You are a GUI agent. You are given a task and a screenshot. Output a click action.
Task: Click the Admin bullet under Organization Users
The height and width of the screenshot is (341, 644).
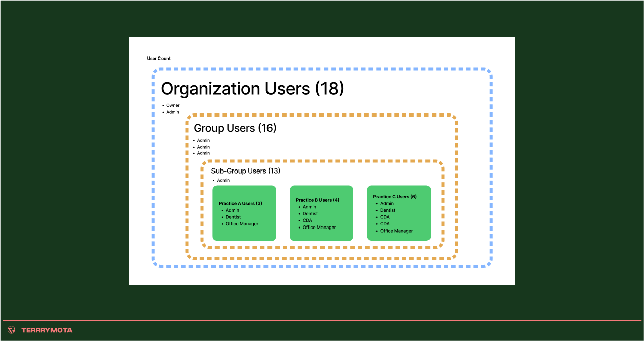coord(173,112)
